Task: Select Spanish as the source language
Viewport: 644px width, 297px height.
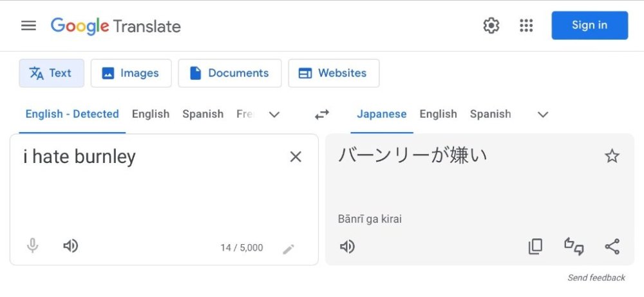Action: [x=203, y=114]
